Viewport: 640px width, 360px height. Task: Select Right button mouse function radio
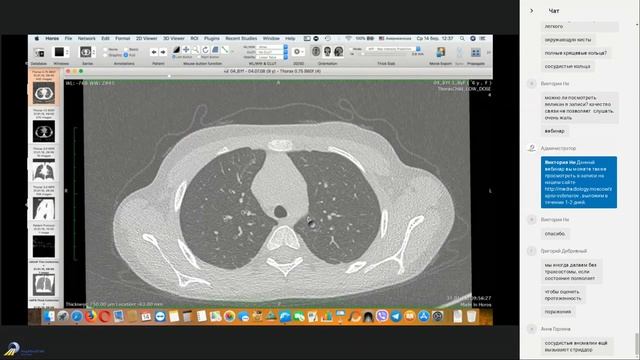(x=199, y=57)
